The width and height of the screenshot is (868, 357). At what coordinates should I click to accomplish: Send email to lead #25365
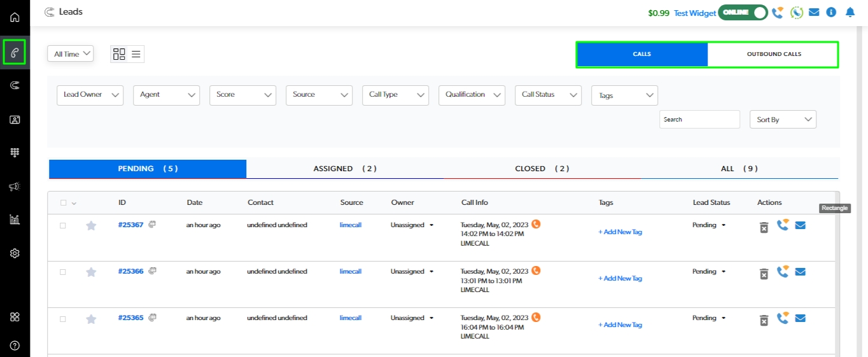coord(801,318)
